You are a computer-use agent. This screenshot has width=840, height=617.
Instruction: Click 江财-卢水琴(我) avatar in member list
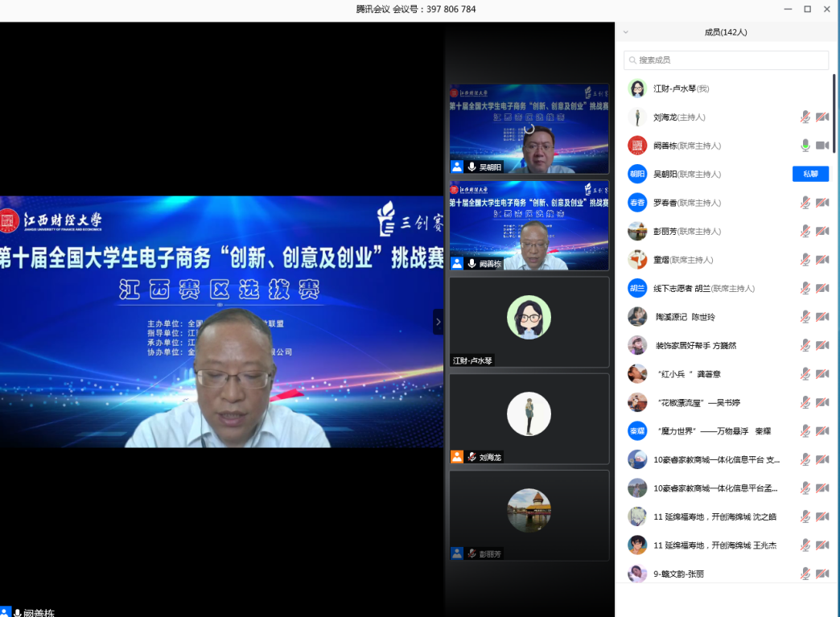tap(637, 88)
